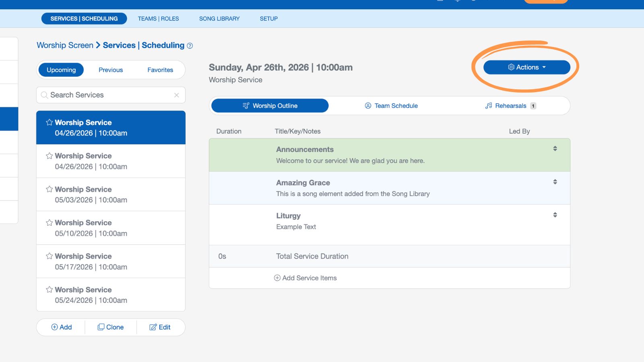The image size is (644, 362).
Task: Open the Team Schedule tab
Action: coord(391,105)
